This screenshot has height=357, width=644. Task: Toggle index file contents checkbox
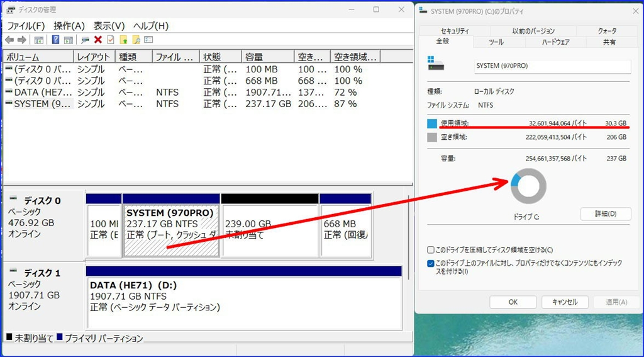point(430,263)
